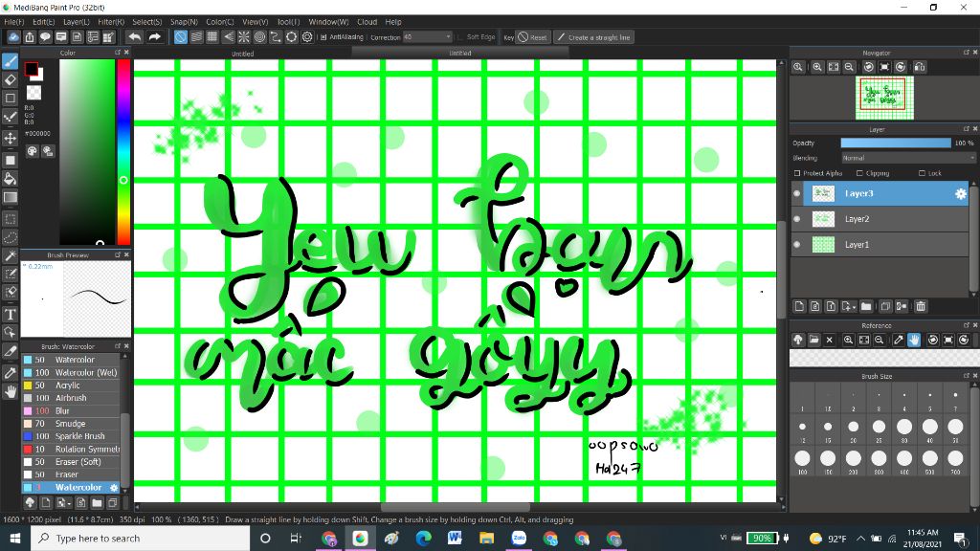This screenshot has width=980, height=551.
Task: Activate hand icon in Reference panel
Action: pos(914,340)
